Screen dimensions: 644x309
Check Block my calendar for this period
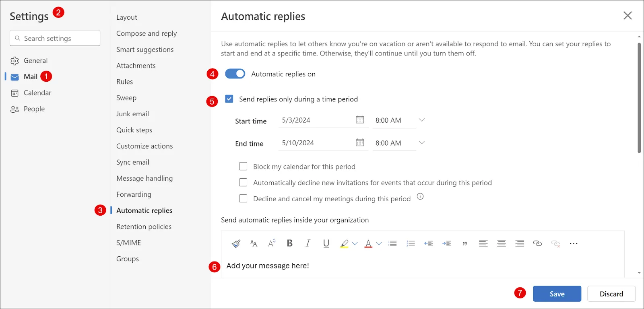(243, 166)
